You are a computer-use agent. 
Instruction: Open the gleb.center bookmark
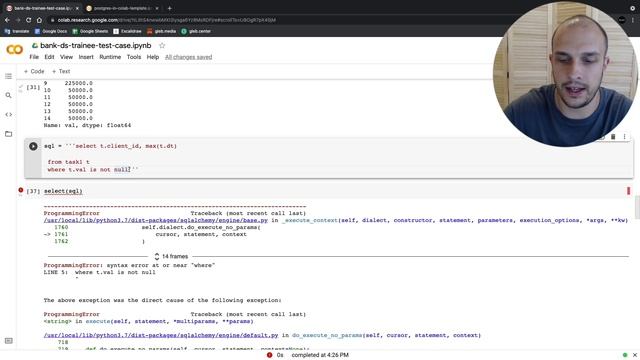pos(196,31)
